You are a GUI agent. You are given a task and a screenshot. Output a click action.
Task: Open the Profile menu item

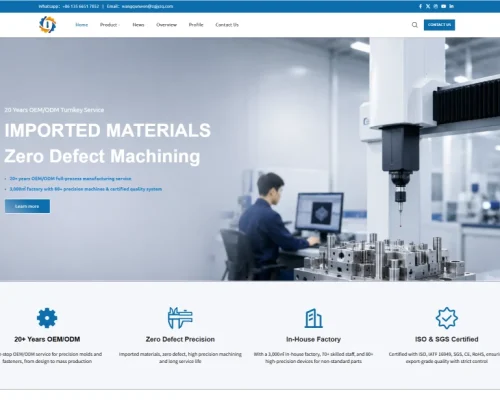coord(196,25)
